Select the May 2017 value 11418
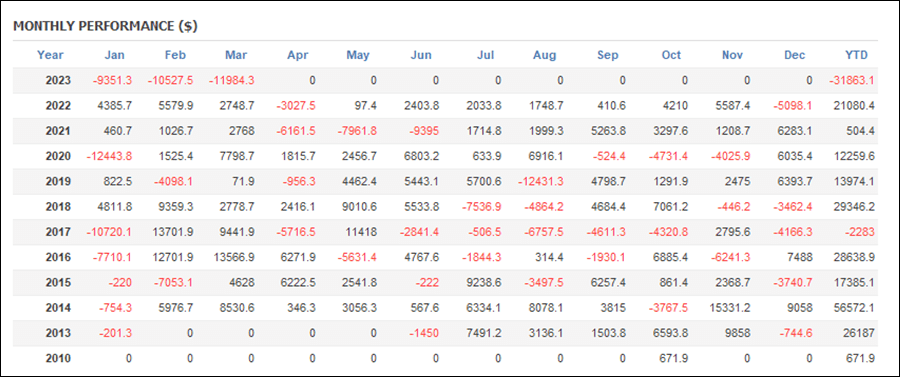The width and height of the screenshot is (900, 377). click(363, 232)
